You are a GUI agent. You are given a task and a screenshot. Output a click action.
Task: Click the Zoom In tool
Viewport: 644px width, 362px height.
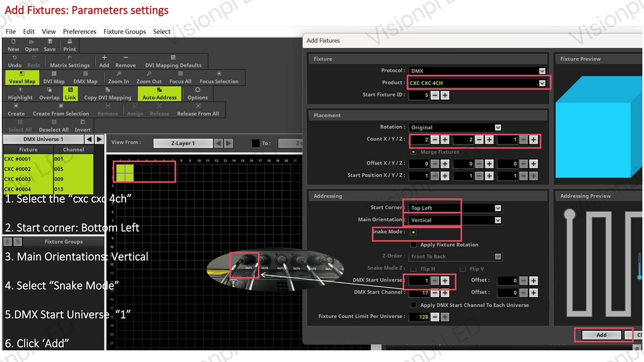coord(119,78)
